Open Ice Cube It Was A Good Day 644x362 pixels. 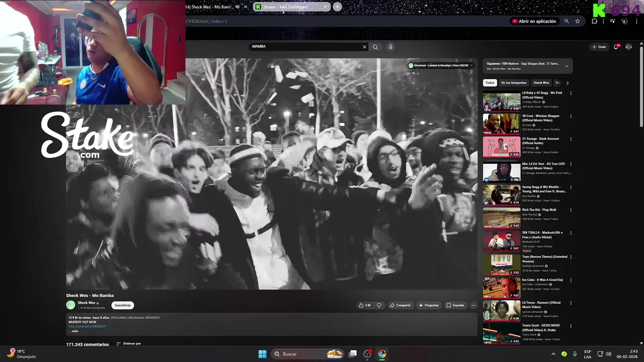542,280
